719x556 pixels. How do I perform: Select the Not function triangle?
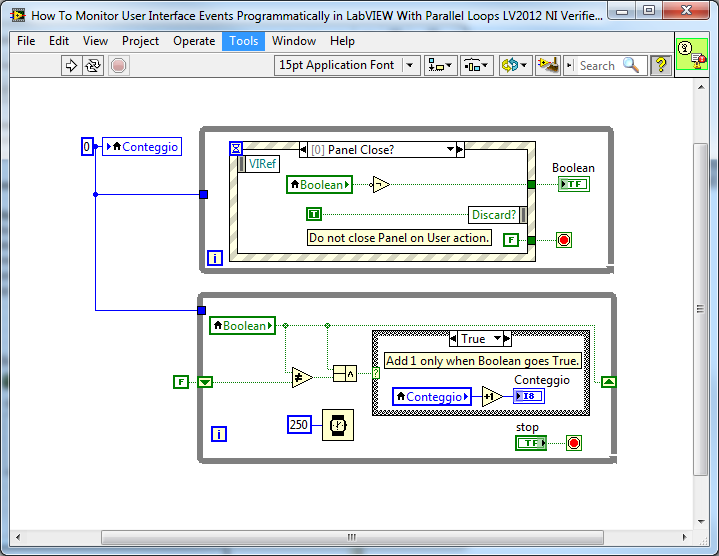(380, 185)
